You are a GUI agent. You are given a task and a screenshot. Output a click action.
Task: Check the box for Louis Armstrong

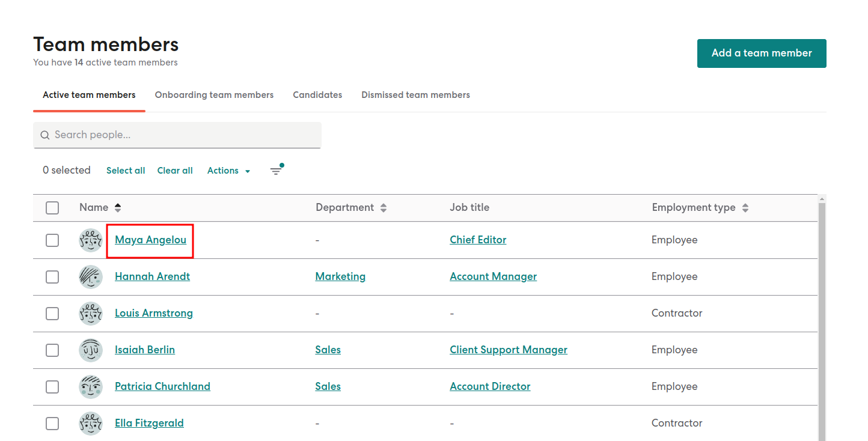[52, 314]
